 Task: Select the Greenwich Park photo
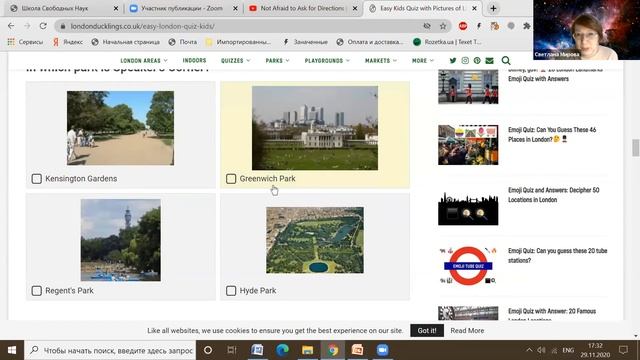(x=315, y=128)
